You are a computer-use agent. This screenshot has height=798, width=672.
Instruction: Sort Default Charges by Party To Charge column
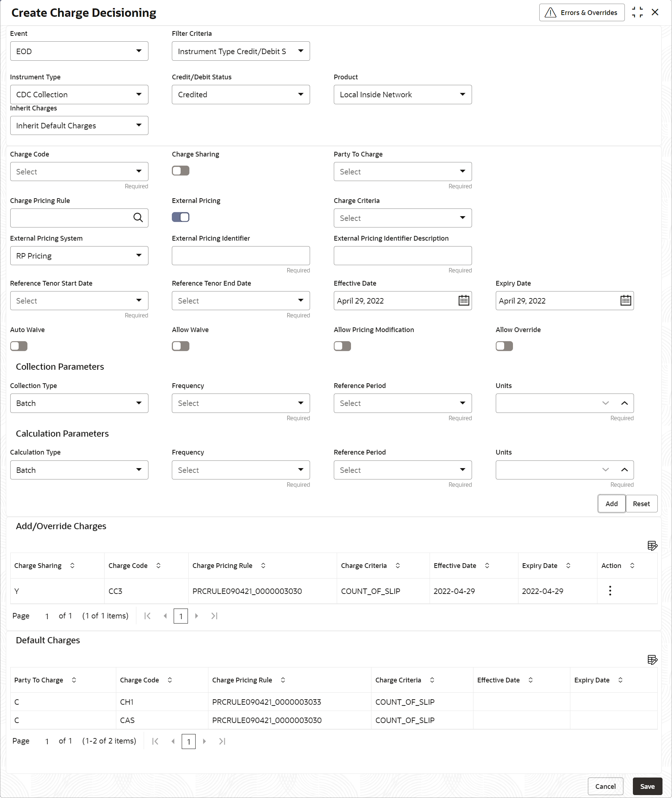click(74, 680)
